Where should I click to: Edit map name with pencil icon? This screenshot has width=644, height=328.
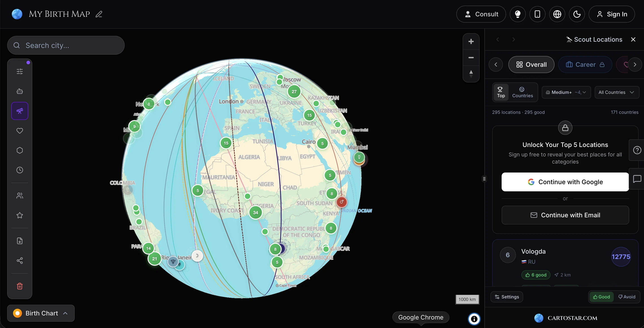99,14
